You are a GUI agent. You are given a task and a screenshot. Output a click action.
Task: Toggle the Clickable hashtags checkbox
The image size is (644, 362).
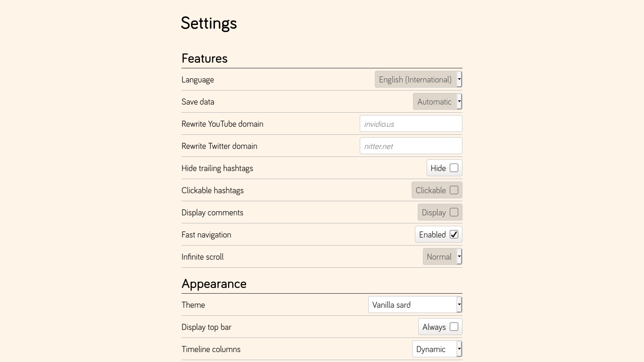(x=454, y=190)
